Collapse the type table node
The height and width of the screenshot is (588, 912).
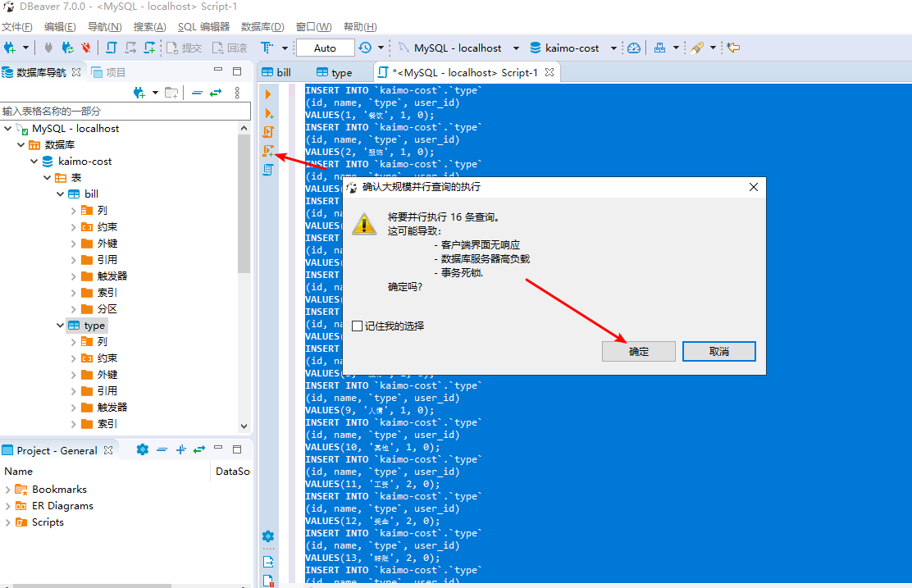click(61, 325)
